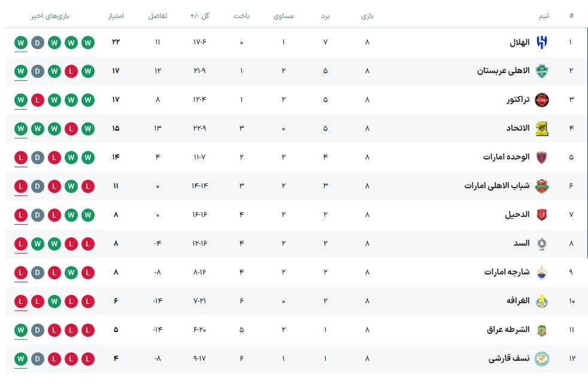Open the الشرطه عراق team name link
The width and height of the screenshot is (588, 383).
[507, 330]
